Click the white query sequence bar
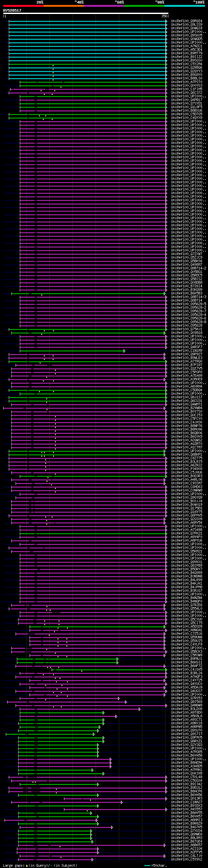 pyautogui.click(x=85, y=13)
